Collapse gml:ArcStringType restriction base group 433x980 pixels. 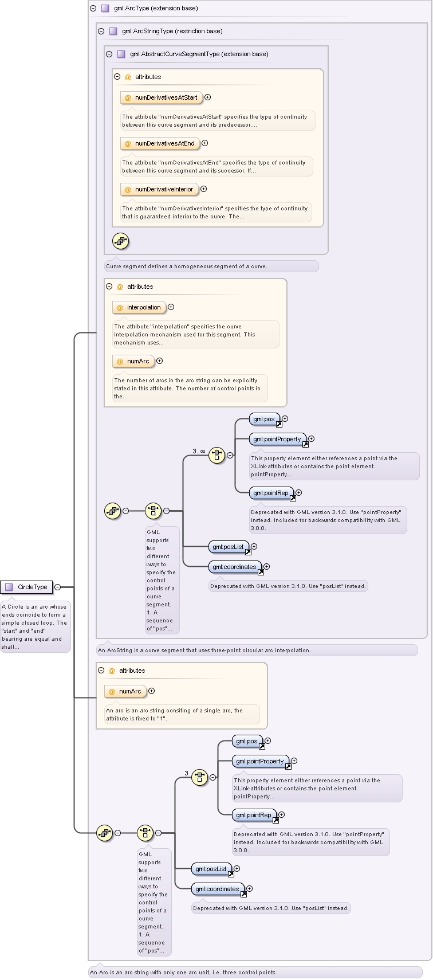pyautogui.click(x=101, y=32)
